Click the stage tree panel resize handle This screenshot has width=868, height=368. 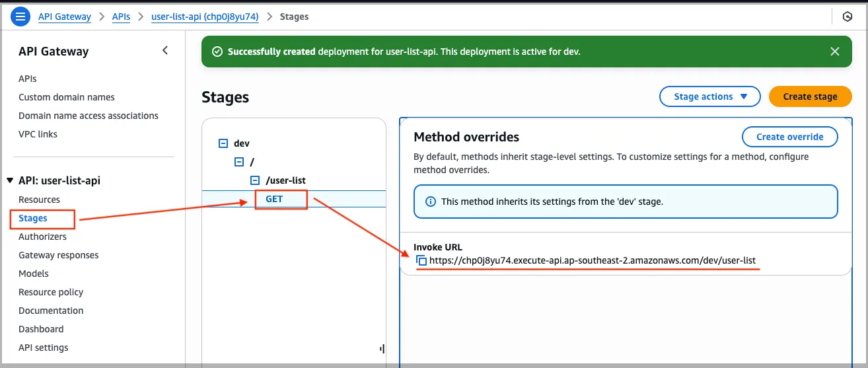pos(382,348)
